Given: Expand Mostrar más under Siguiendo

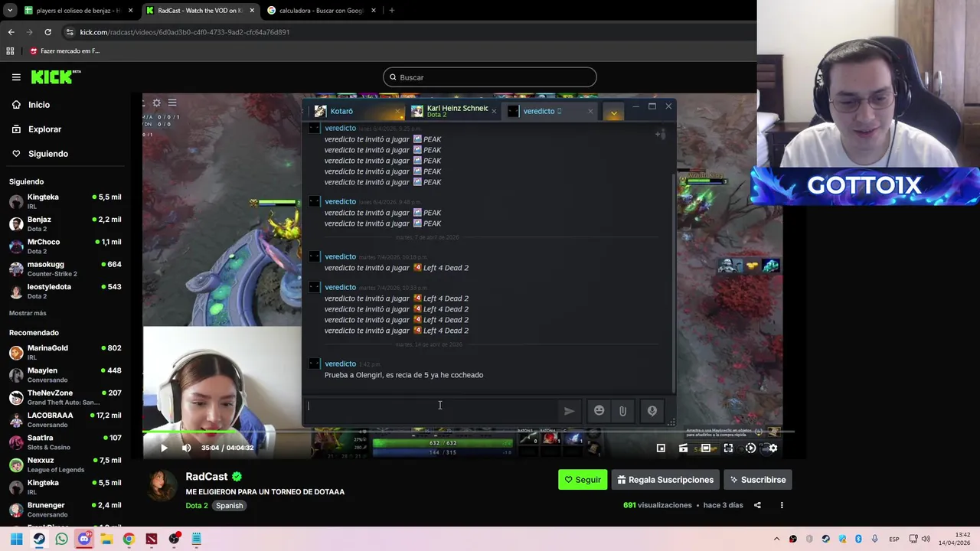Looking at the screenshot, I should point(28,313).
